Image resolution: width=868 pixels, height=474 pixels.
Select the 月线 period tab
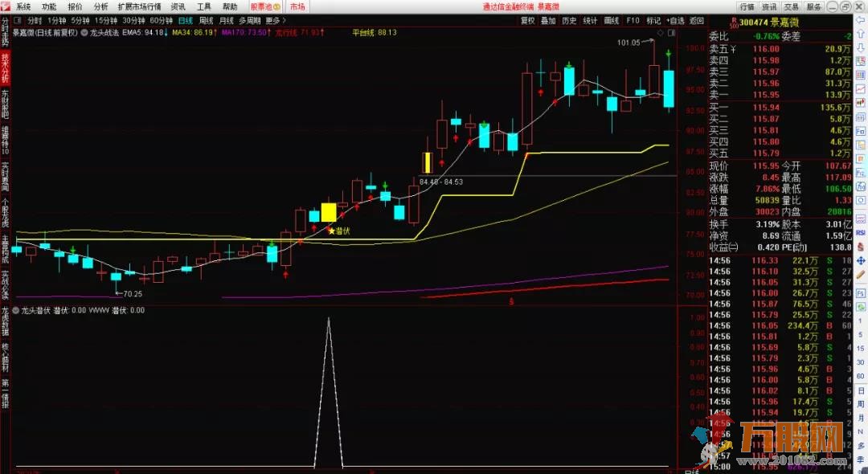[227, 20]
